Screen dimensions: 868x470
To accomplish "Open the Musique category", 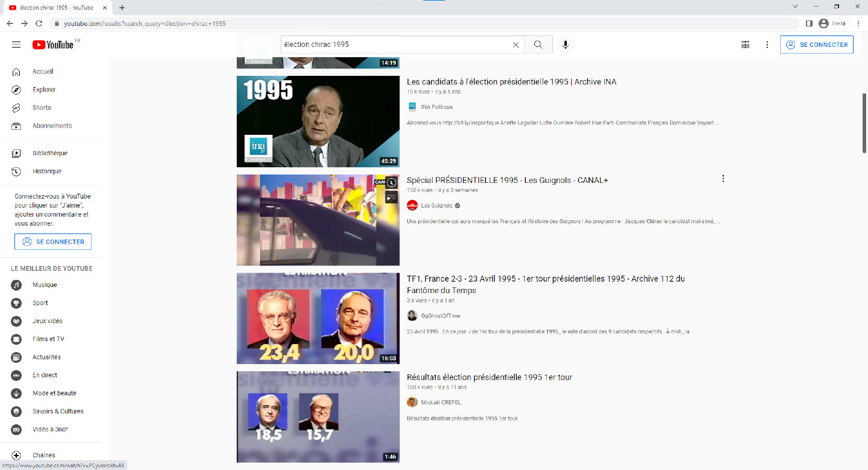I will (x=45, y=285).
